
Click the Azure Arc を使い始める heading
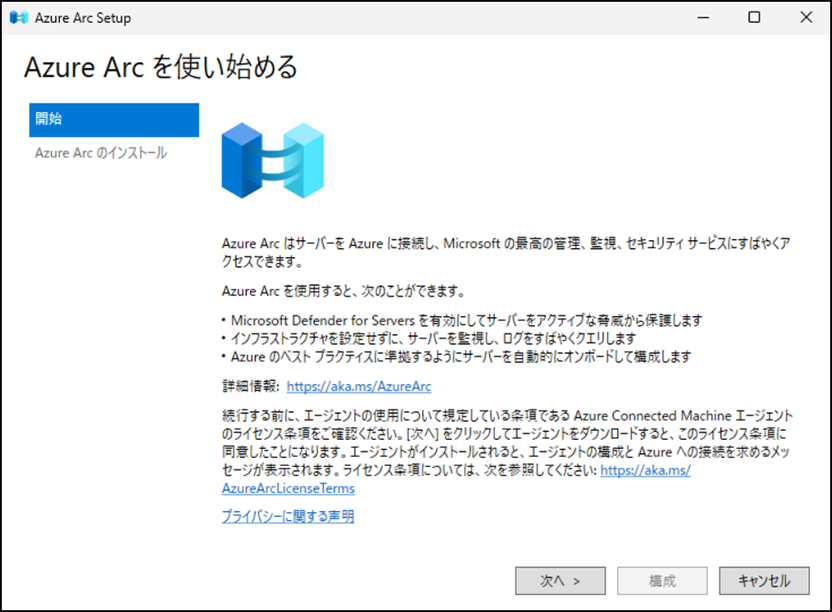coord(161,67)
